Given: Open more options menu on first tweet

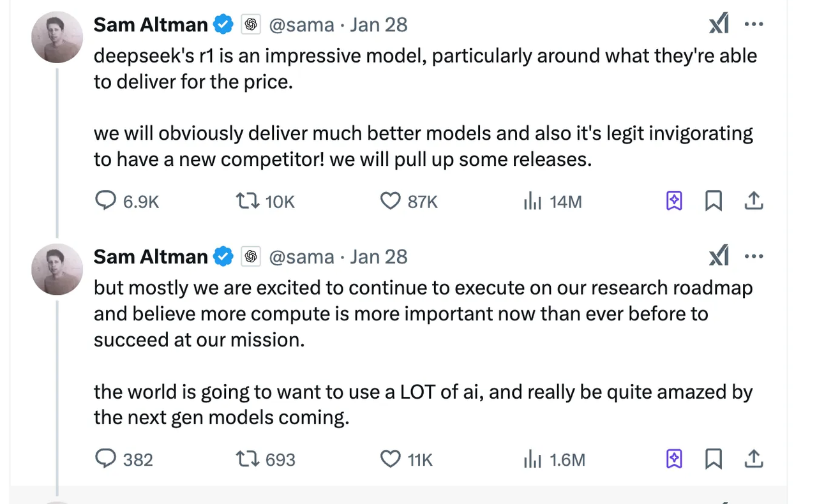Looking at the screenshot, I should [754, 25].
